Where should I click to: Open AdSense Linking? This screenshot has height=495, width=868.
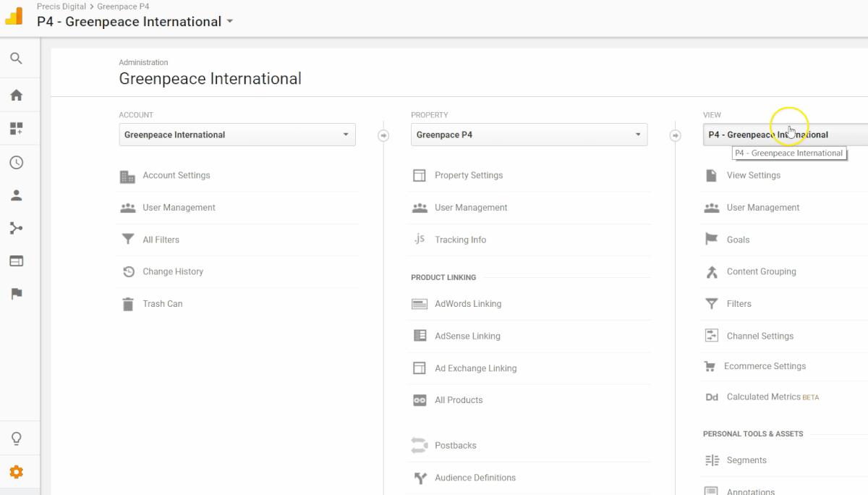(x=467, y=336)
